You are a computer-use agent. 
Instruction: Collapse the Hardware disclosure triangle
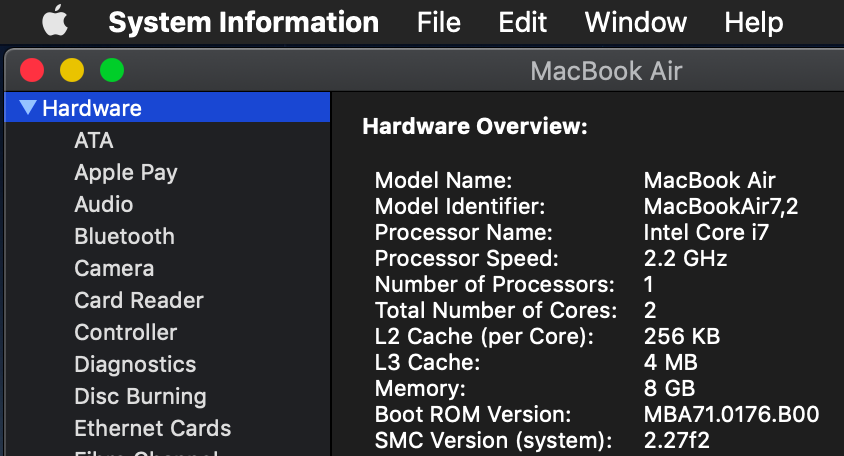click(x=28, y=107)
